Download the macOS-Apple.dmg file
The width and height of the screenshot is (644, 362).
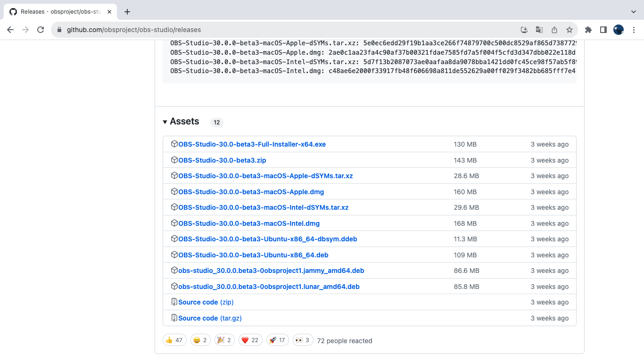[x=251, y=192]
